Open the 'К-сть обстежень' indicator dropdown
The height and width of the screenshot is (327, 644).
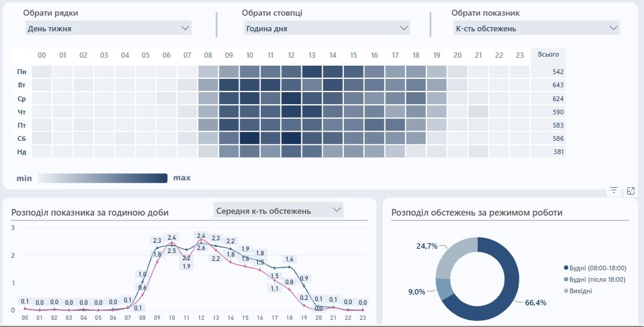tap(536, 28)
